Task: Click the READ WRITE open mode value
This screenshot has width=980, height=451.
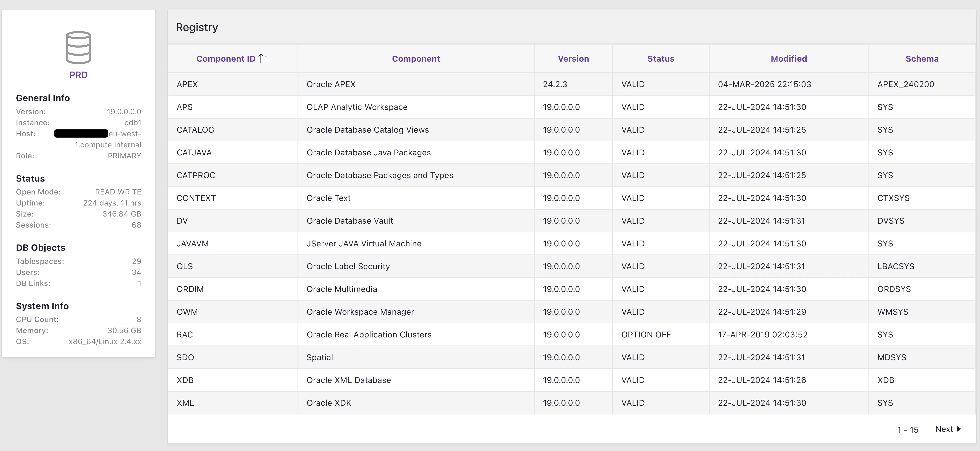Action: (118, 192)
